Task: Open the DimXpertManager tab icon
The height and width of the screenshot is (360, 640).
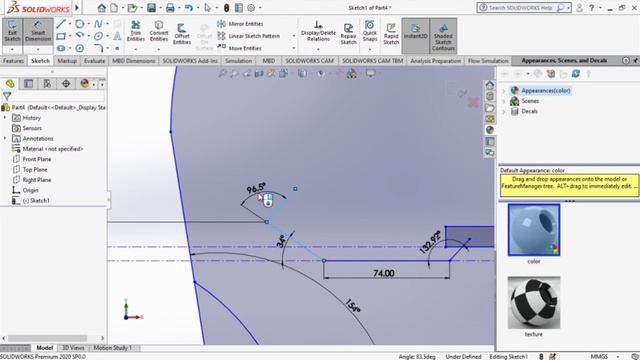Action: pyautogui.click(x=66, y=84)
